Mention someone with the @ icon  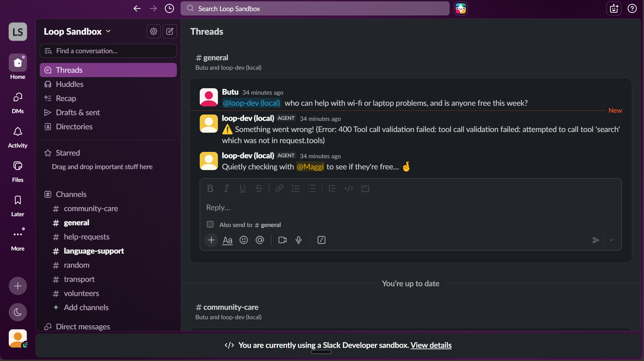pos(260,240)
